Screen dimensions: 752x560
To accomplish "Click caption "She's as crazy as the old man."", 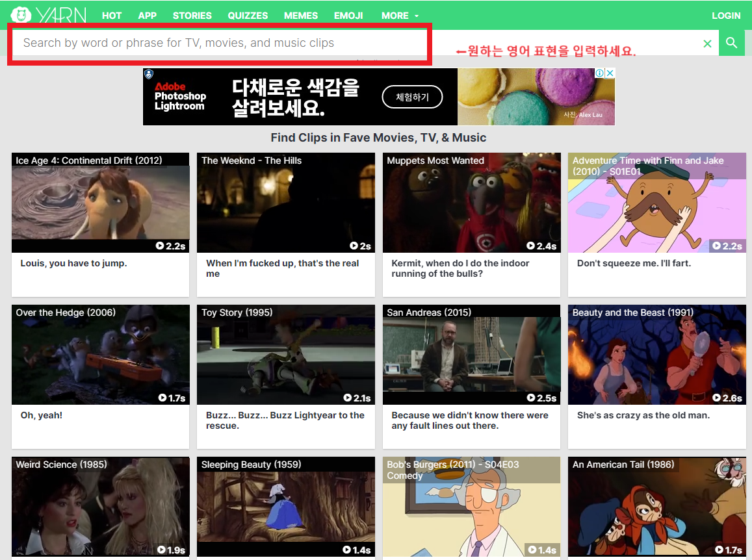I will tap(643, 415).
